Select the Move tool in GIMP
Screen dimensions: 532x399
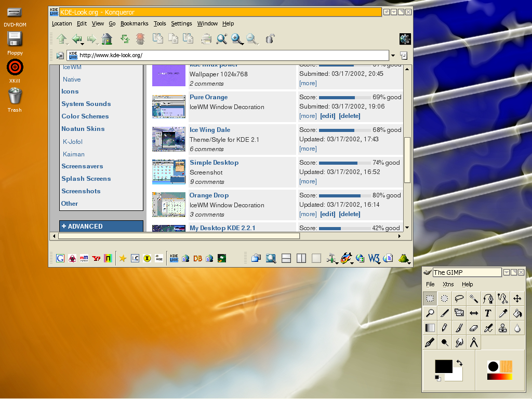[x=517, y=299]
